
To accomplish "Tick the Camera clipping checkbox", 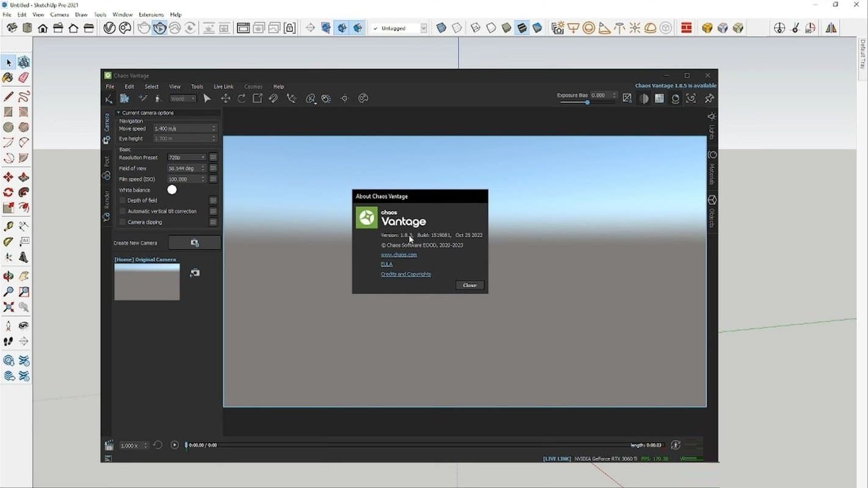I will [x=123, y=223].
